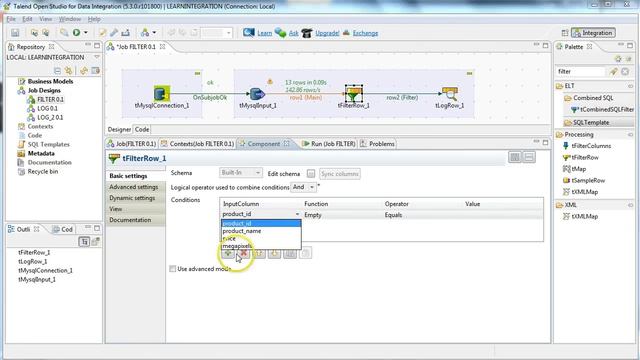Switch to the Problems tab
Image resolution: width=640 pixels, height=360 pixels.
pos(378,144)
